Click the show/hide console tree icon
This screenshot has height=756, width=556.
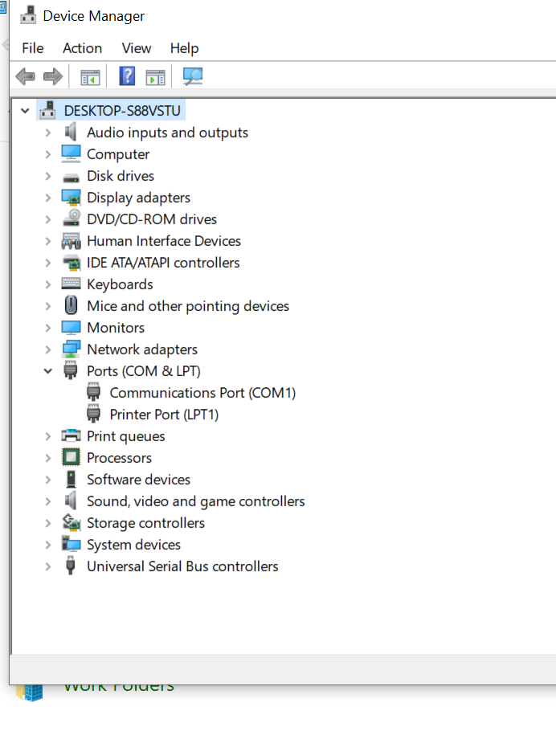tap(90, 77)
